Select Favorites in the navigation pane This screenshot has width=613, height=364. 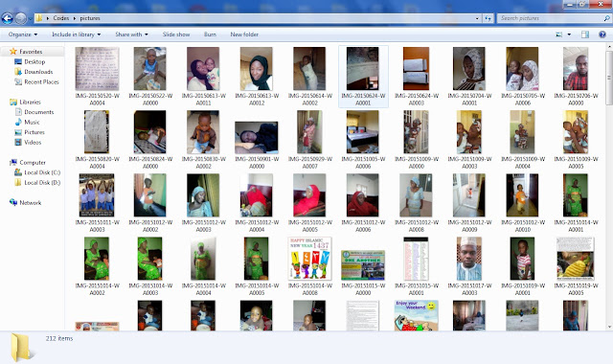[26, 52]
